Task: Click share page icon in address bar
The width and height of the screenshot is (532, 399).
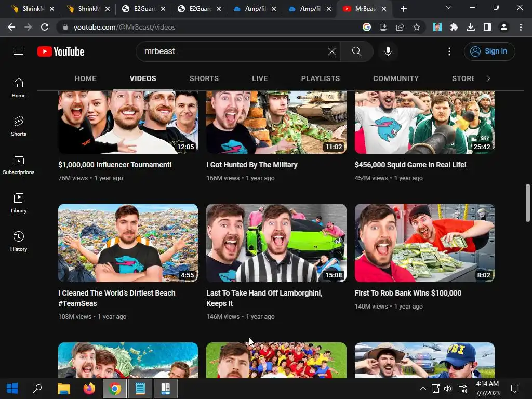Action: click(x=400, y=27)
